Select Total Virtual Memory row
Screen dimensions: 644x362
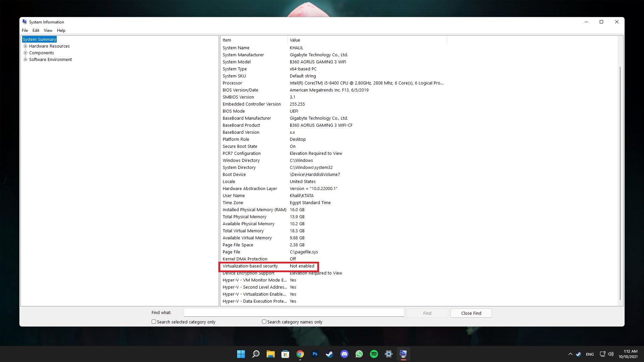pyautogui.click(x=334, y=231)
